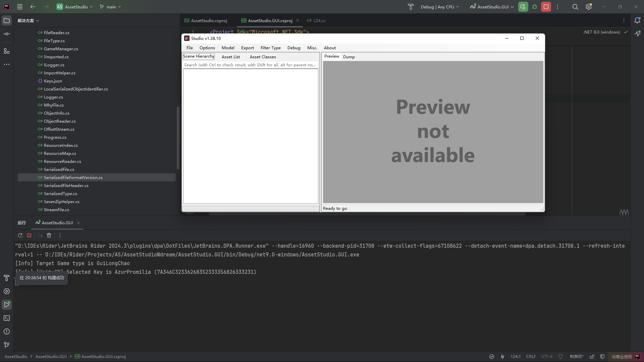Screen dimensions: 644x362
Task: Open the LZ4.cs editor tab
Action: (319, 21)
